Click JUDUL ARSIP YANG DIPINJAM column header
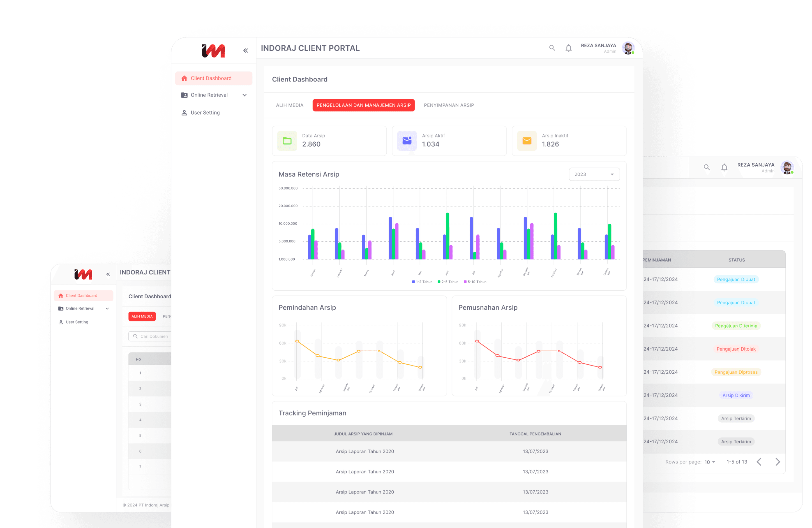Screen dimensions: 812x528 point(363,434)
